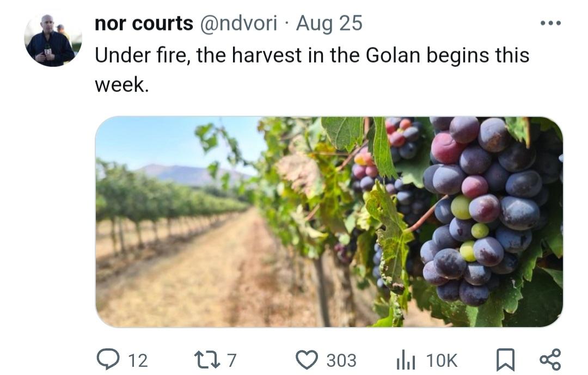Viewport: 588px width, 375px height.
Task: Click the "Under fire, the harvest" text line
Action: click(198, 55)
